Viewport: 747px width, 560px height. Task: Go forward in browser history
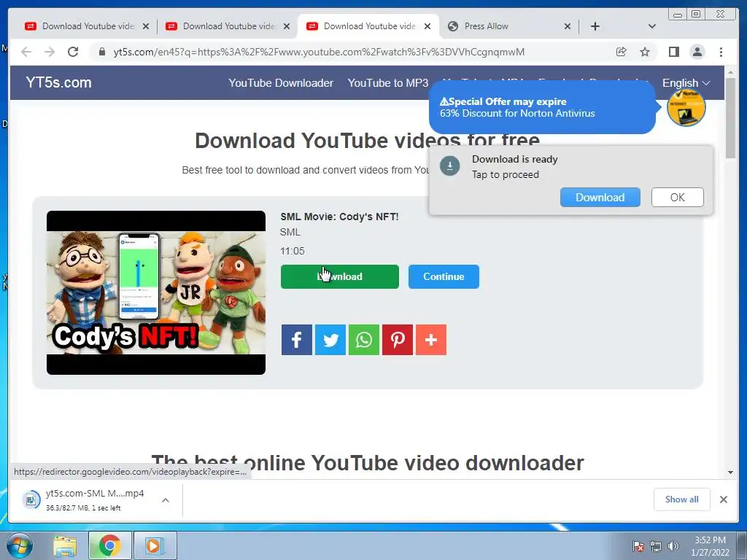coord(50,52)
